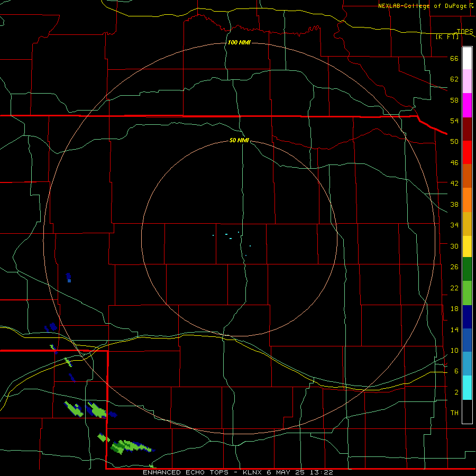Click the cyan band beside 2
This screenshot has width=476, height=476.
467,387
